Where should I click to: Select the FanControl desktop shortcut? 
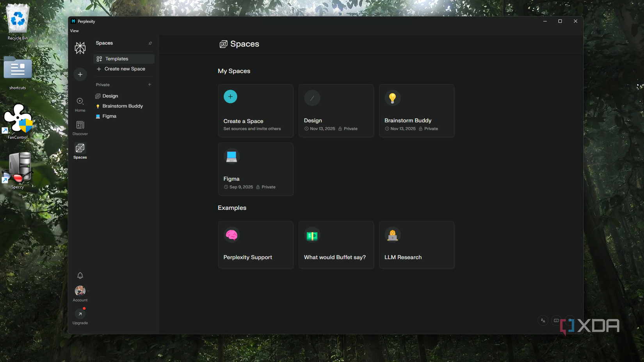pyautogui.click(x=18, y=122)
